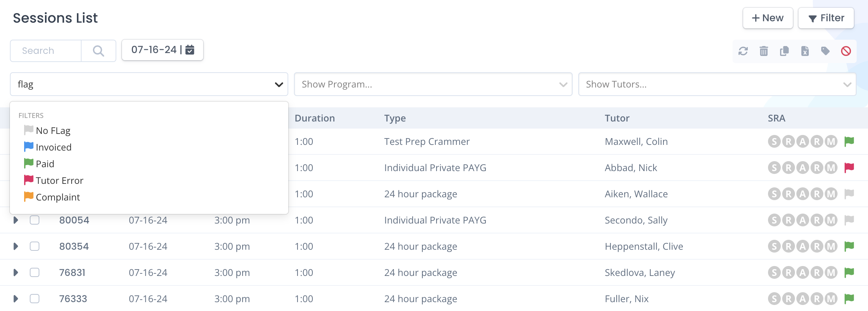Image resolution: width=868 pixels, height=311 pixels.
Task: Click A badge on Fuller, Nix row
Action: (x=803, y=299)
